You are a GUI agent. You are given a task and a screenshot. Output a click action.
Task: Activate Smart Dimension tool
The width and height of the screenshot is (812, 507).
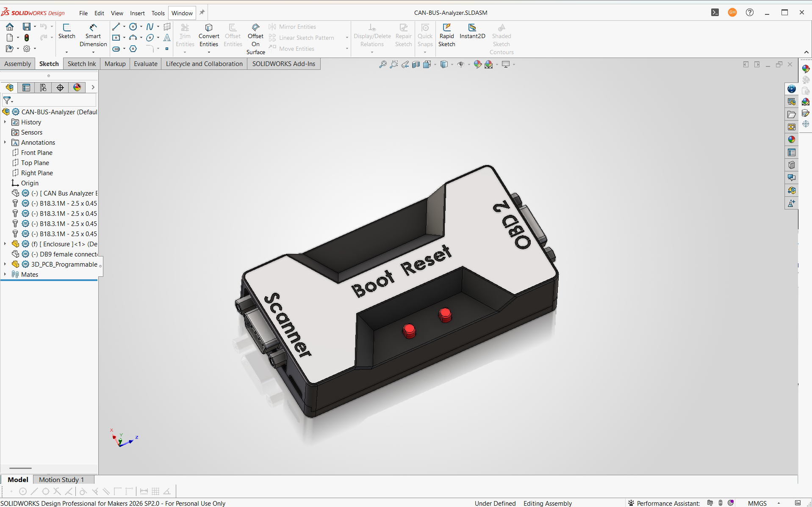[x=93, y=35]
